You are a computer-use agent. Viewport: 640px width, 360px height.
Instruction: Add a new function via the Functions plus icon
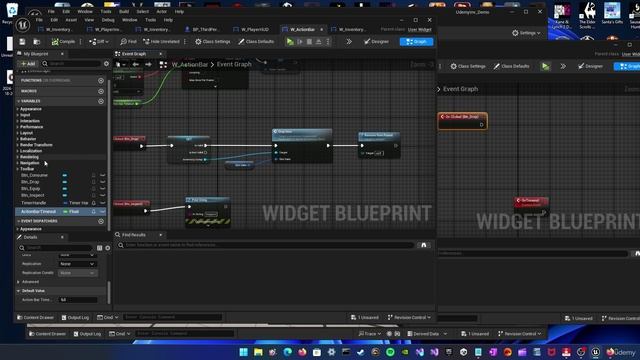pyautogui.click(x=101, y=80)
